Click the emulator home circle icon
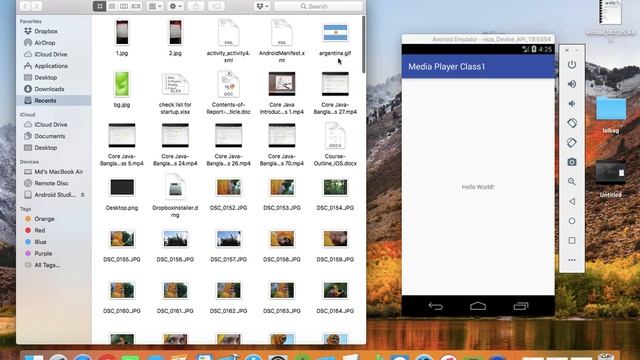 (x=572, y=221)
